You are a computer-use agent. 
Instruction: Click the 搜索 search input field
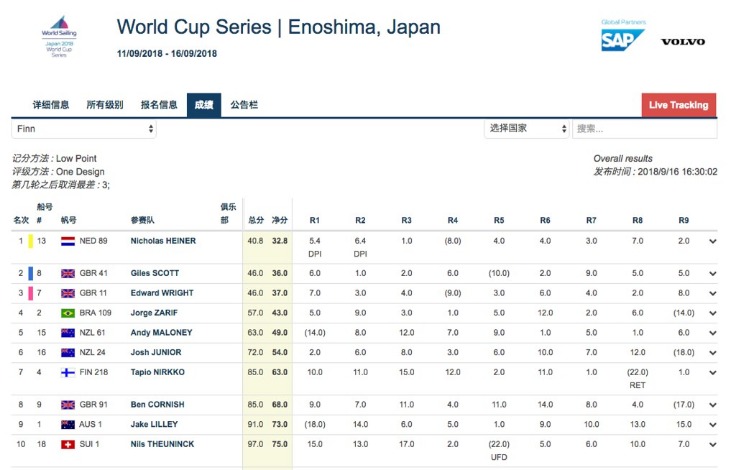click(x=645, y=129)
